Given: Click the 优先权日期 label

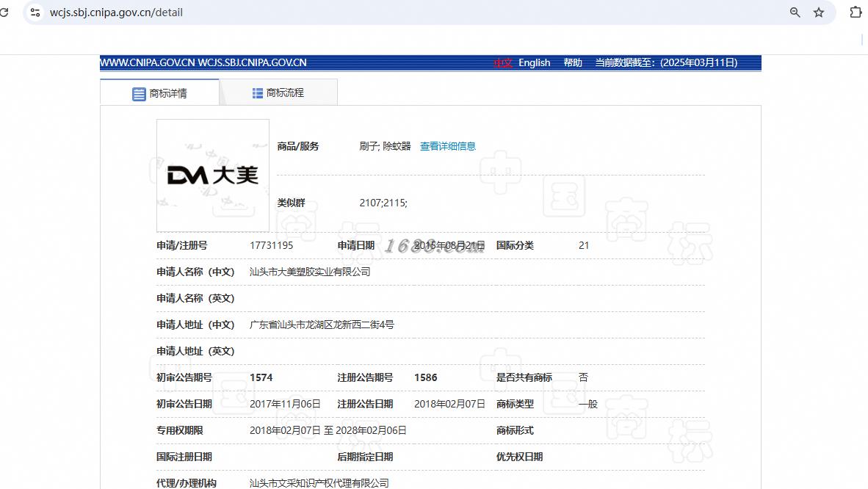Looking at the screenshot, I should (519, 457).
